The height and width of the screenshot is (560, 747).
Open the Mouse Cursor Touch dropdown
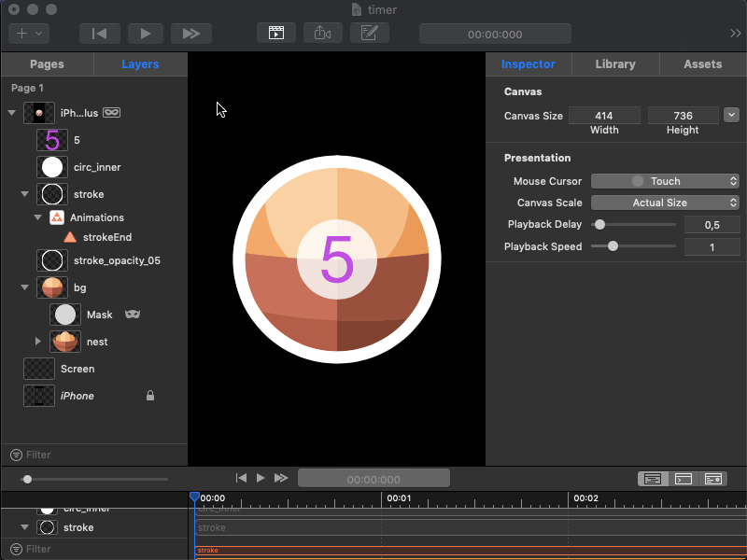(665, 181)
